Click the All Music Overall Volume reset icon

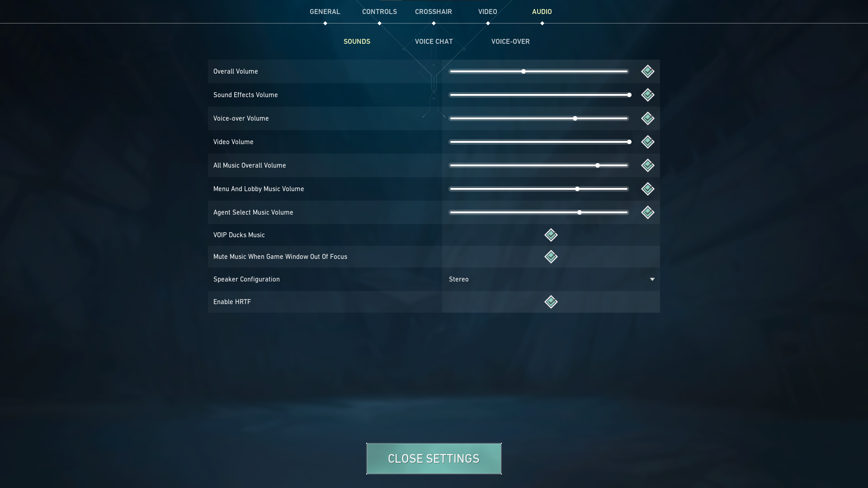click(x=647, y=165)
